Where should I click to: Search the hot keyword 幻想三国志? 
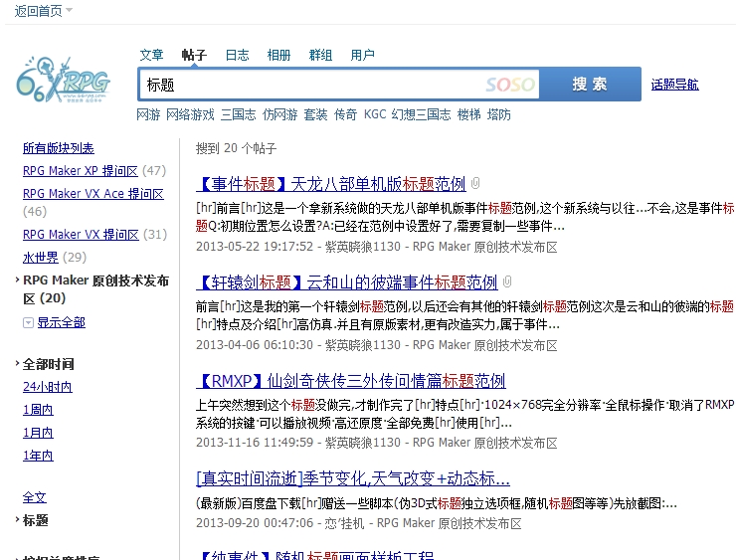coord(421,114)
